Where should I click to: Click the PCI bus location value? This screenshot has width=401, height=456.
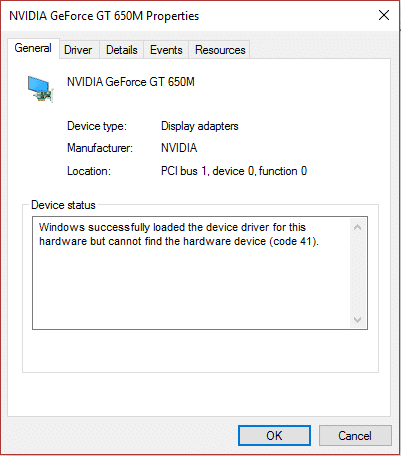click(x=234, y=171)
